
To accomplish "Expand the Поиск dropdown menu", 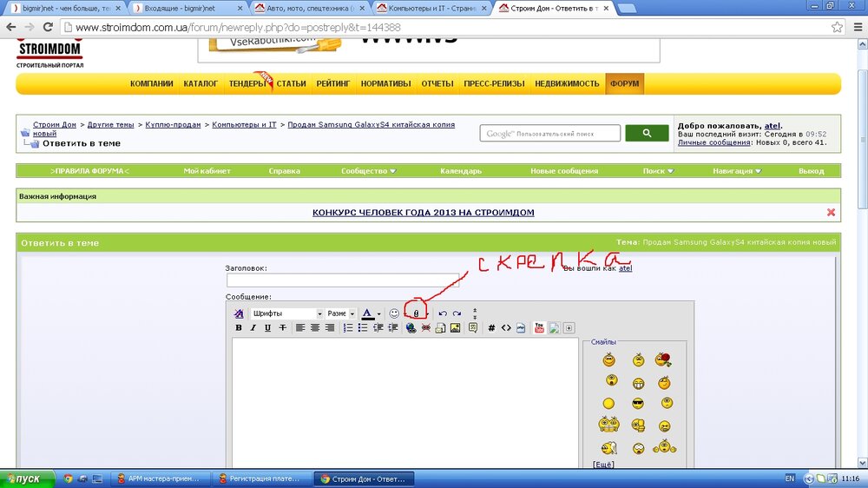I will pos(658,170).
